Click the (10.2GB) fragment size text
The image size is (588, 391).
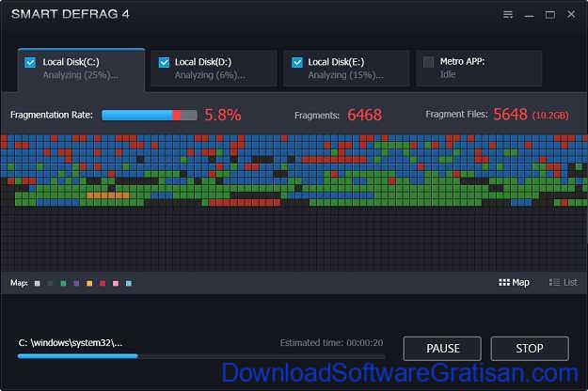(x=550, y=116)
